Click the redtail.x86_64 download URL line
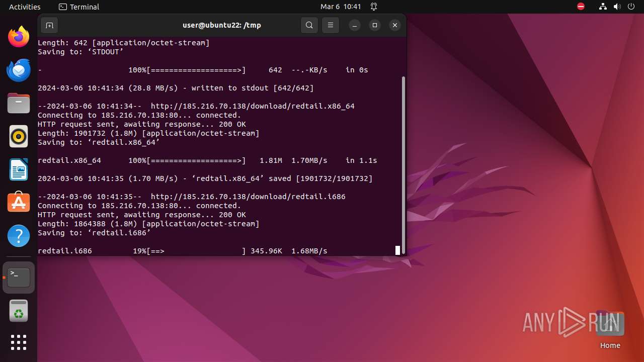Screen dimensions: 644x362 tap(196, 106)
